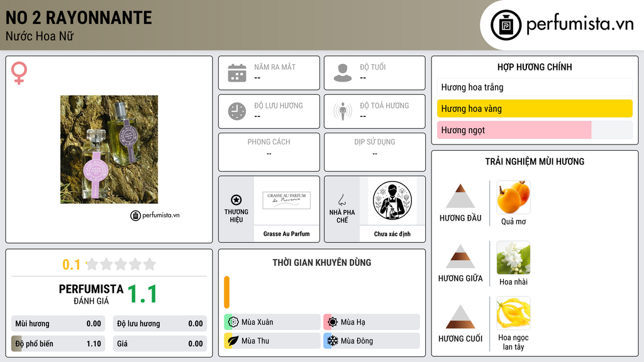Click the person icon for Độ tuổi
Viewport: 644px width, 362px height.
click(343, 73)
